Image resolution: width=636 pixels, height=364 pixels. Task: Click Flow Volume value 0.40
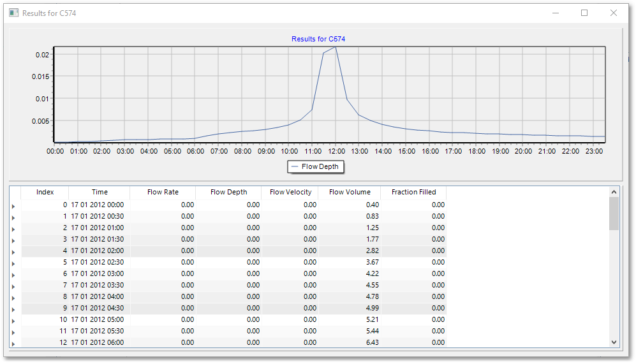pos(373,205)
